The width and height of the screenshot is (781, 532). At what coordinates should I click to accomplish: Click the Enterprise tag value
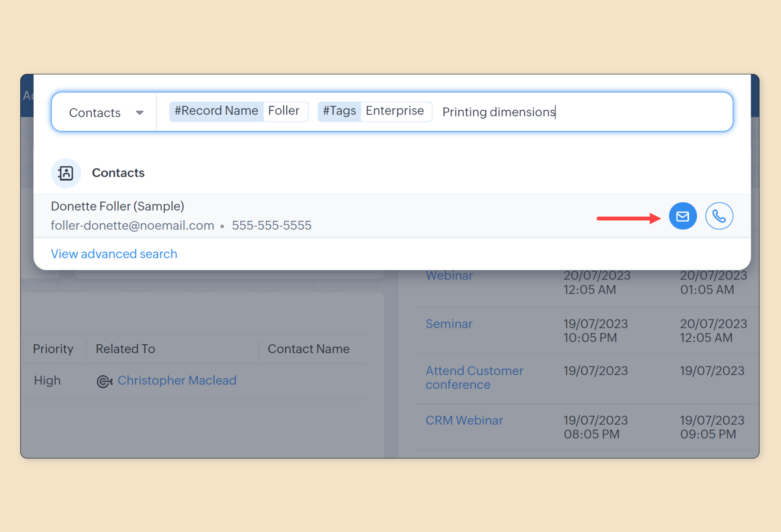coord(395,111)
